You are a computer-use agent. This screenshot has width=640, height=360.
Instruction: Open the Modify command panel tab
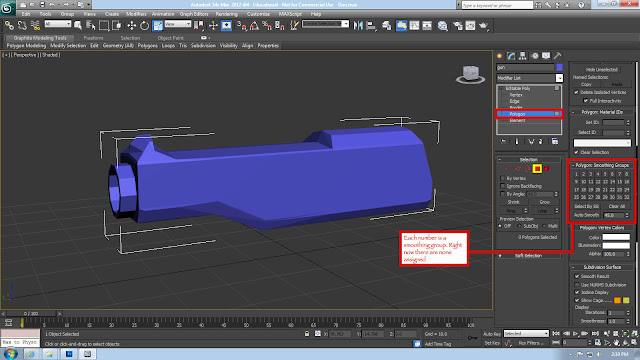pyautogui.click(x=511, y=56)
